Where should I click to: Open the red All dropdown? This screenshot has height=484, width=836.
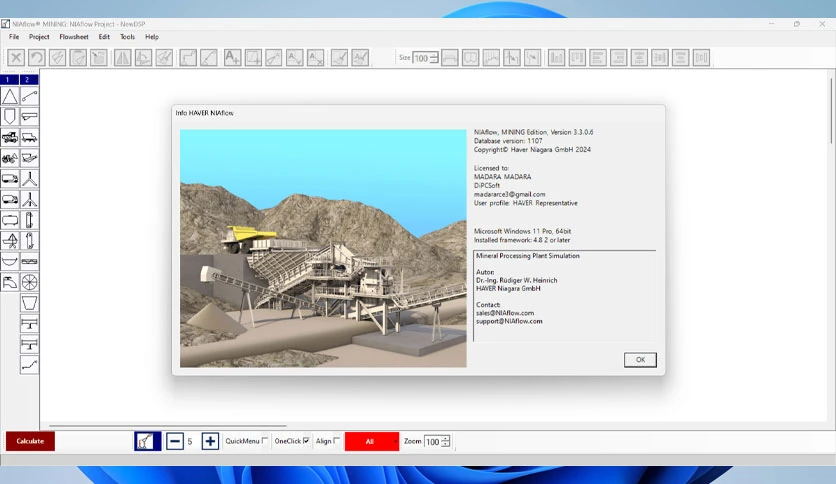pos(372,441)
